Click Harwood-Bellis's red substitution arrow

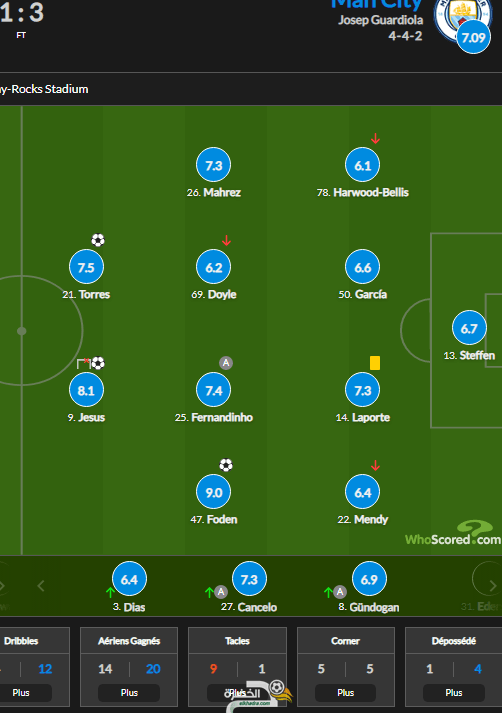[x=375, y=139]
